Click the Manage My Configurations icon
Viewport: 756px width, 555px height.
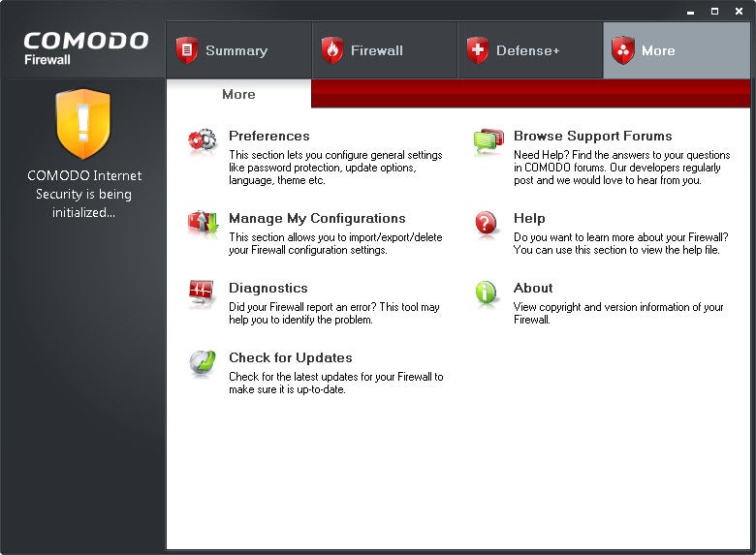point(203,224)
